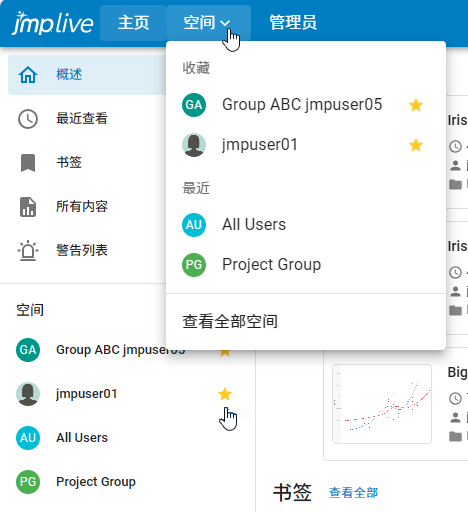This screenshot has height=512, width=468.
Task: Click the report file icon beside 所有内容
Action: (x=28, y=207)
